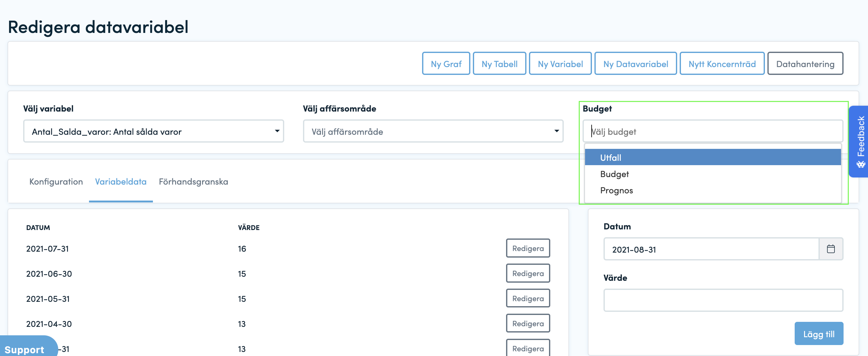Open Datahantering
This screenshot has height=356, width=868.
[x=805, y=63]
